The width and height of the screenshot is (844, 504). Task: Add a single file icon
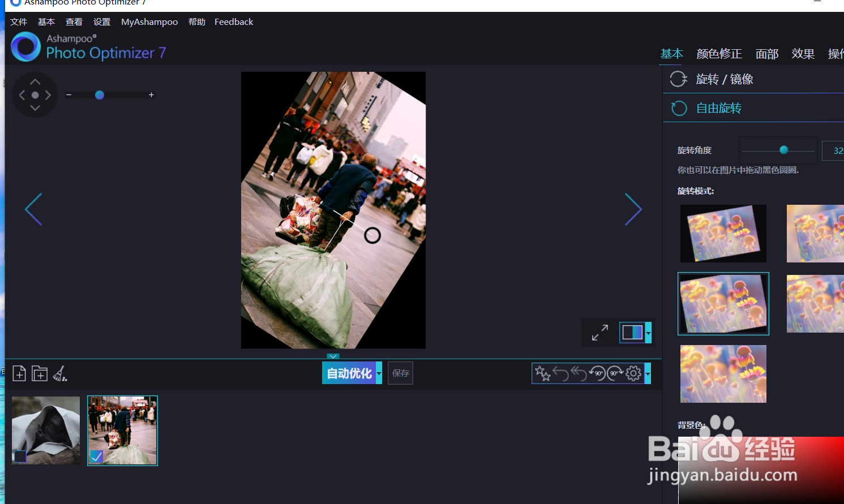tap(19, 373)
